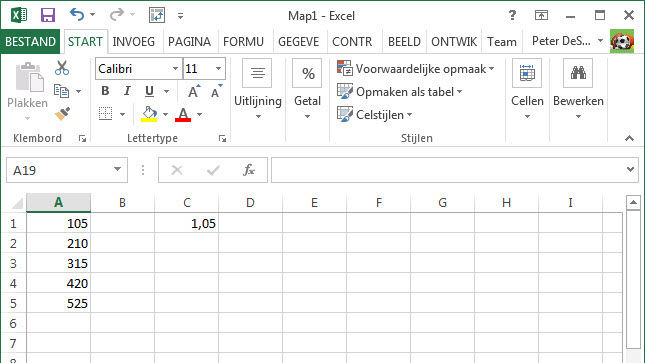Screen dimensions: 645x363
Task: Switch to the INVOEG ribbon tab
Action: click(134, 42)
